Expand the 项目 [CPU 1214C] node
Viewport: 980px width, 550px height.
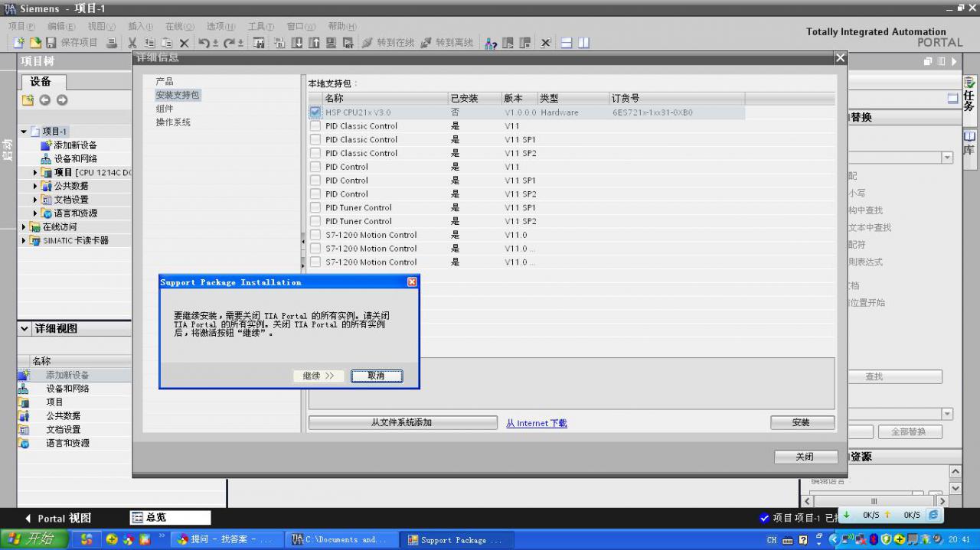[x=35, y=173]
